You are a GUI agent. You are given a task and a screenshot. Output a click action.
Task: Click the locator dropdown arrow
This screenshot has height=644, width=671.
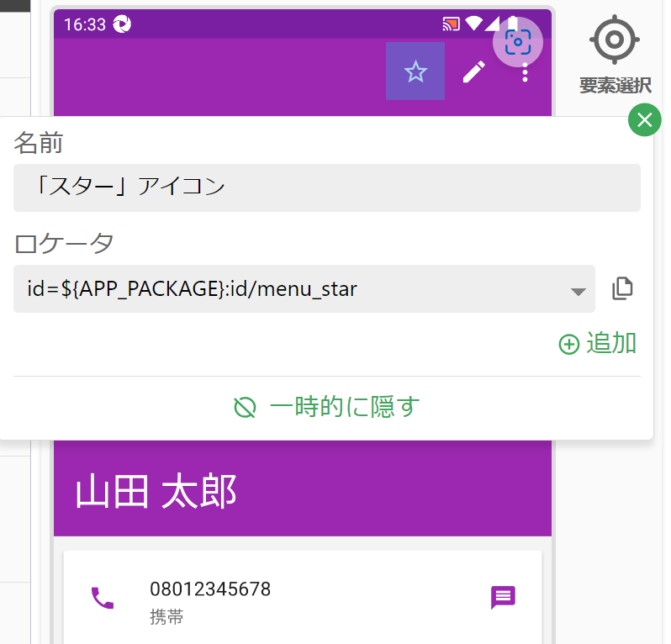[x=579, y=292]
